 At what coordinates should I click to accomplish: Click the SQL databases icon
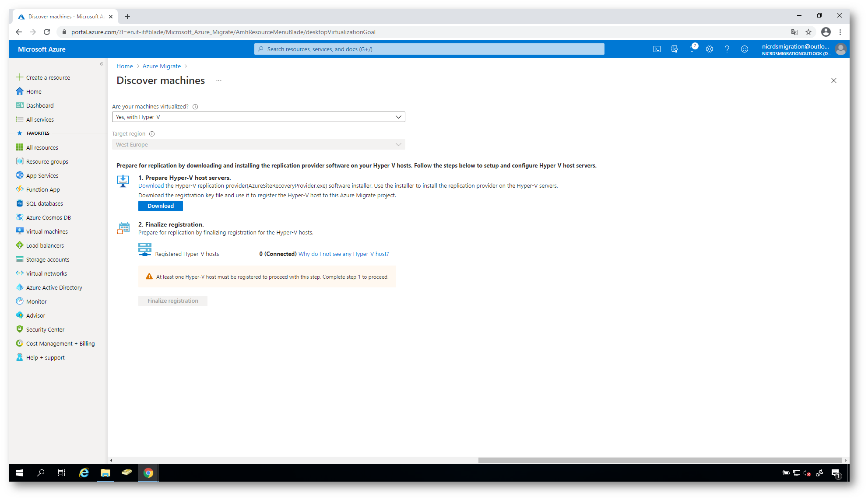20,203
